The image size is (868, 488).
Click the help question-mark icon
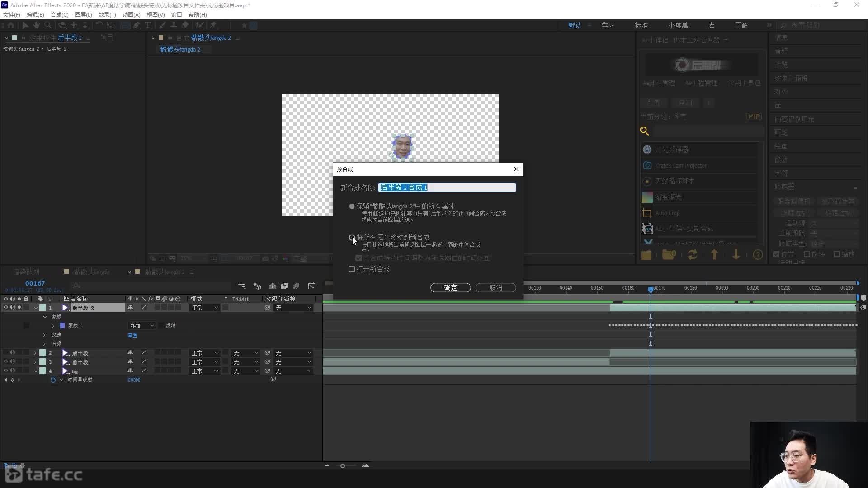click(x=758, y=255)
